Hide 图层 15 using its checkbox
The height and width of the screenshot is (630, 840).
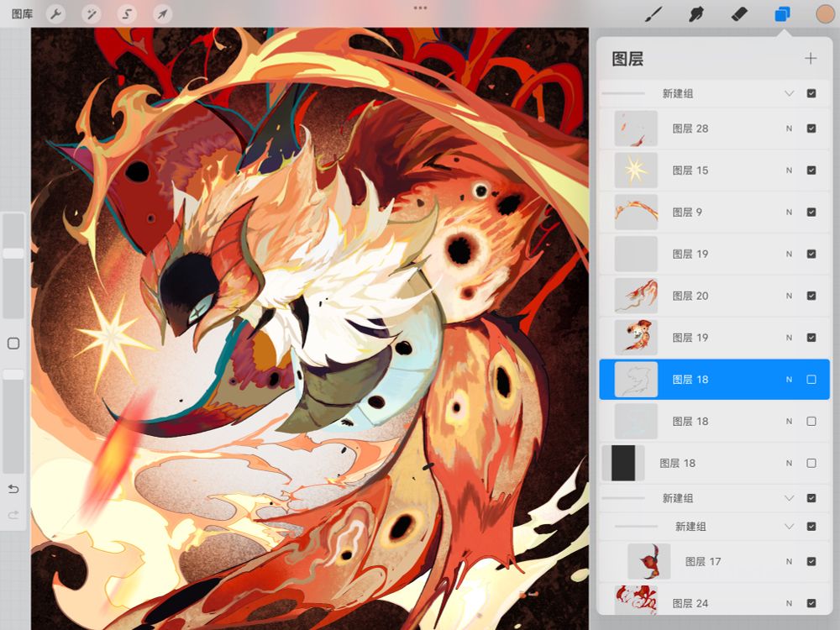coord(811,171)
